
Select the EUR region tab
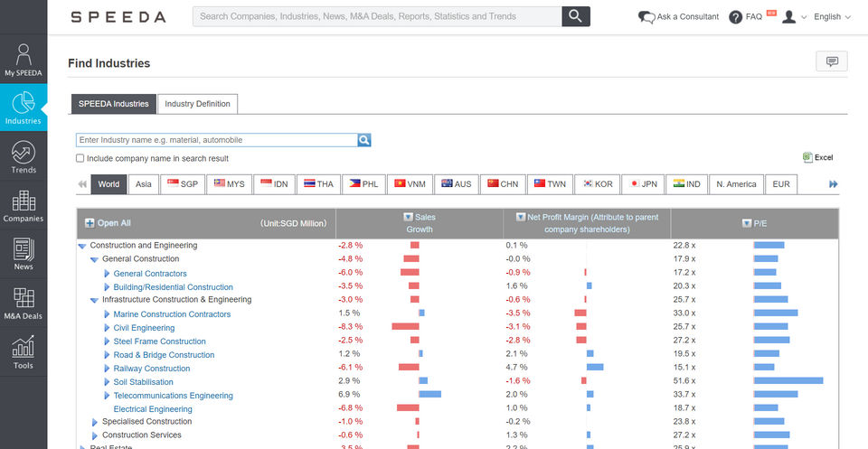[781, 184]
